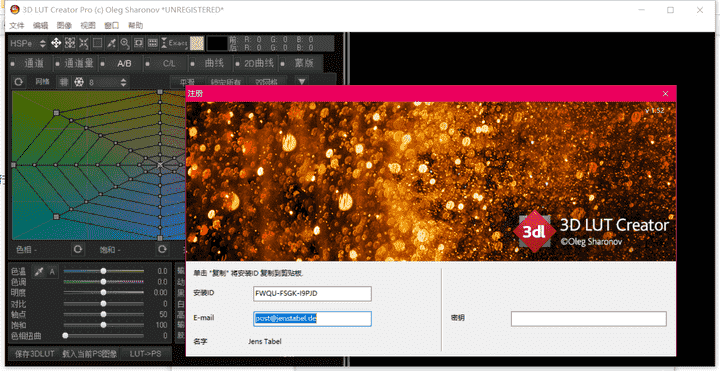Select the move (four-arrow) tool
The image size is (720, 371).
(x=56, y=43)
